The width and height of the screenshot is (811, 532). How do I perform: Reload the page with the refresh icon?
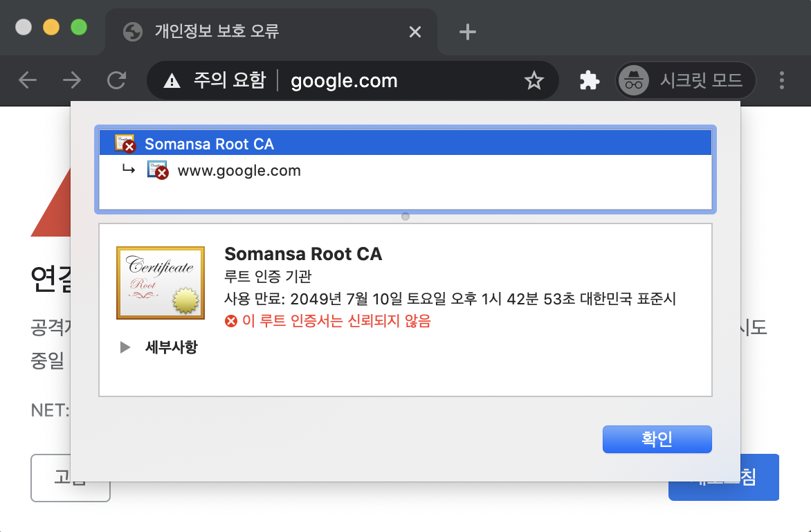(116, 80)
